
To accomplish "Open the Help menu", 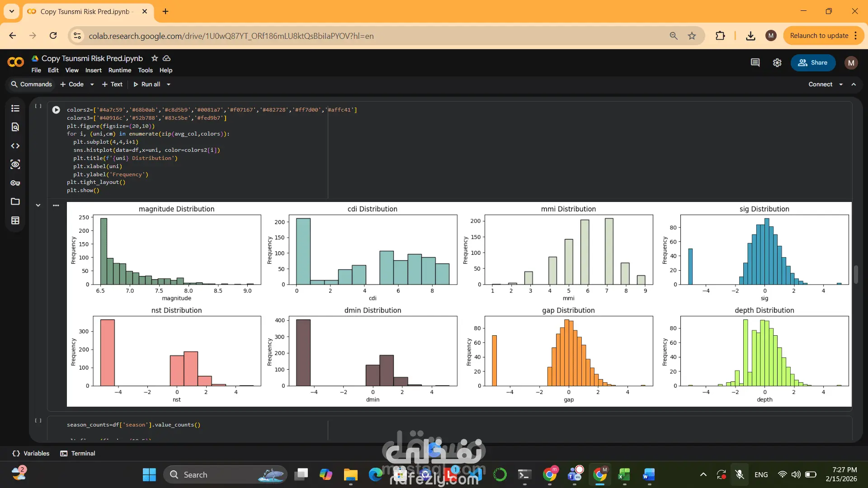I will pyautogui.click(x=166, y=70).
